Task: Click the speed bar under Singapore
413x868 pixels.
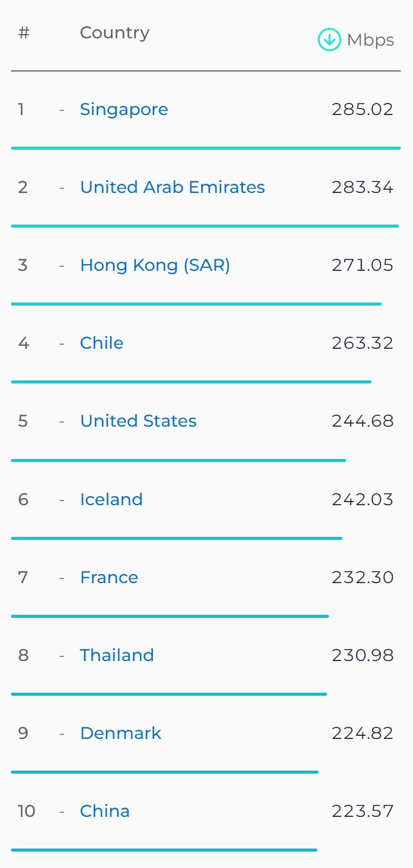Action: click(206, 148)
